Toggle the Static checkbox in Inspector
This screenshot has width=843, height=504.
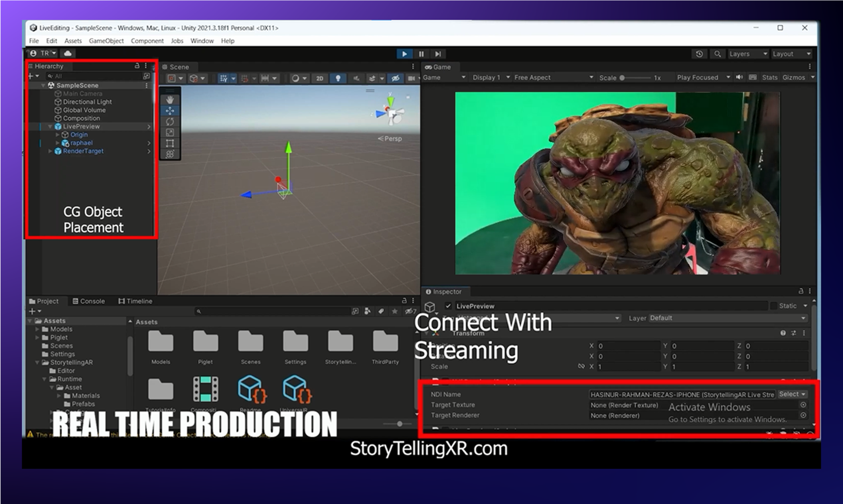[773, 306]
